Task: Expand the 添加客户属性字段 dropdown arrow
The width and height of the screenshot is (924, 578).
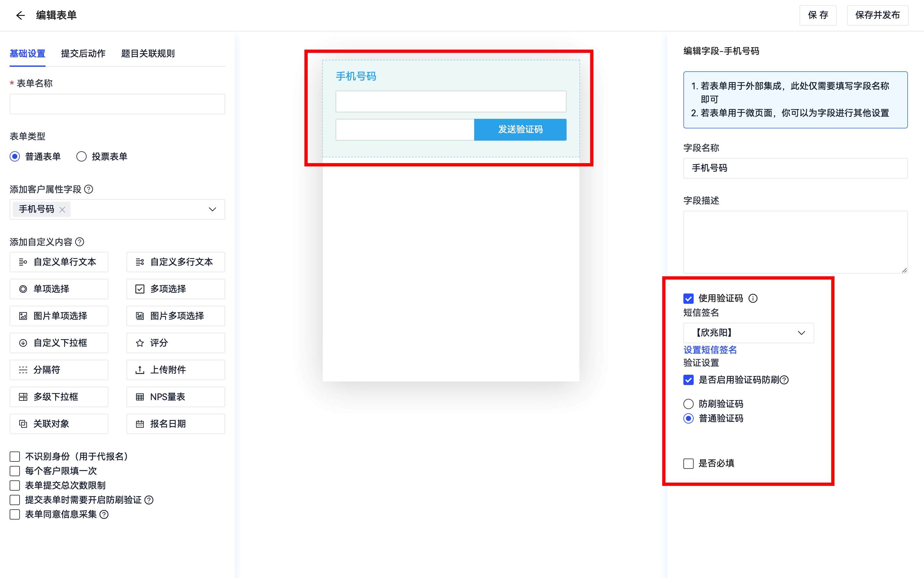Action: (212, 209)
